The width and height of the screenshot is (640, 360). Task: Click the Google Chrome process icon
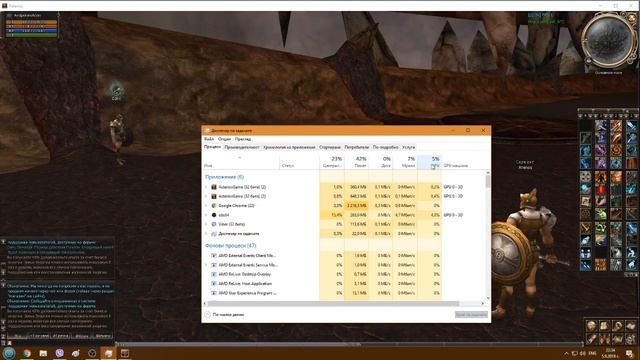[213, 206]
